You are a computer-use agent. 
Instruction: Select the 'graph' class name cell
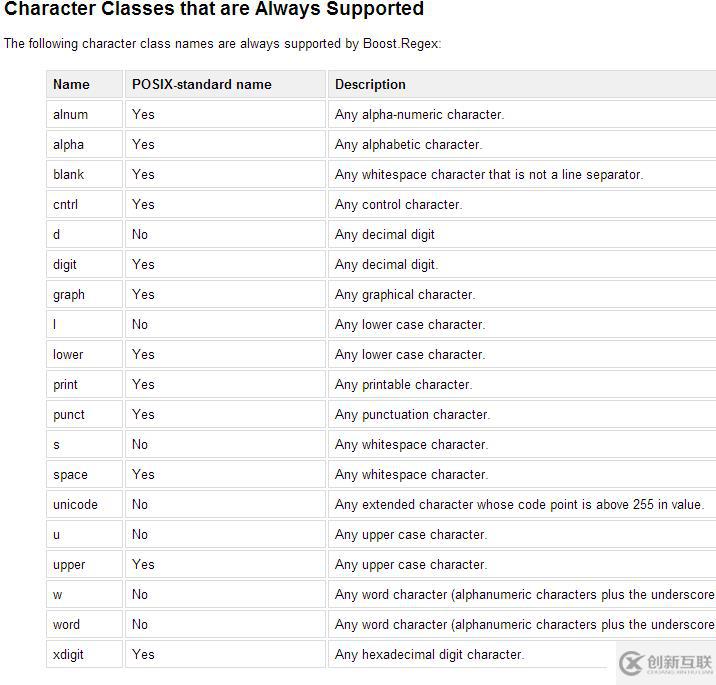(x=84, y=295)
